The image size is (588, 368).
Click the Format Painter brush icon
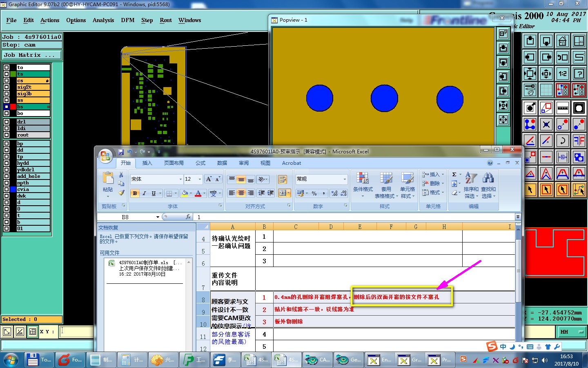121,193
